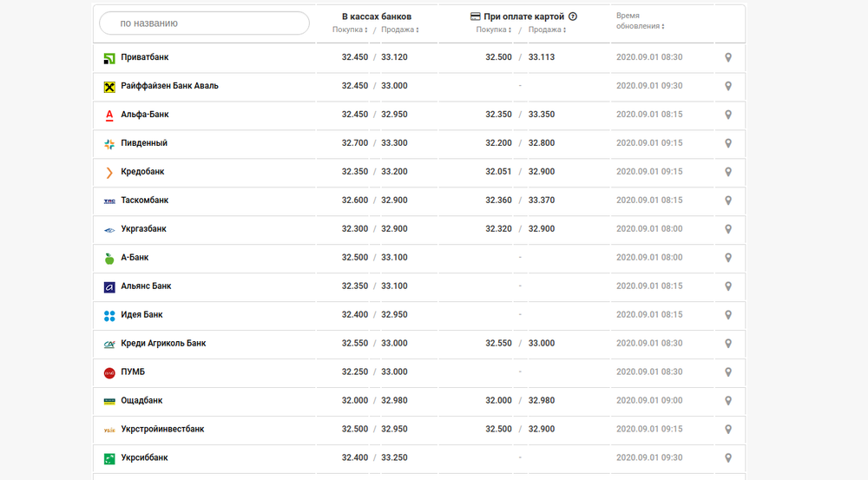Image resolution: width=868 pixels, height=480 pixels.
Task: Open the Приватбанк bank link
Action: click(144, 57)
